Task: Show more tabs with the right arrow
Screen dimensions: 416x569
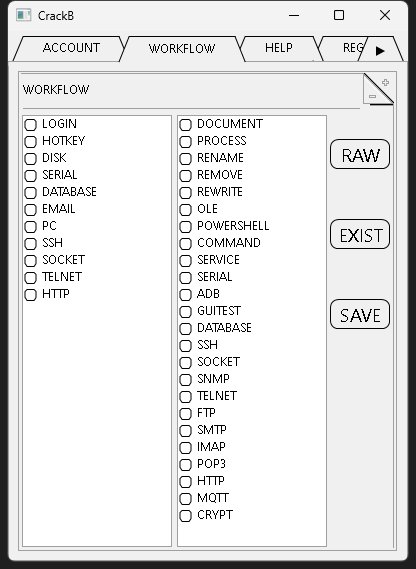Action: pos(380,50)
